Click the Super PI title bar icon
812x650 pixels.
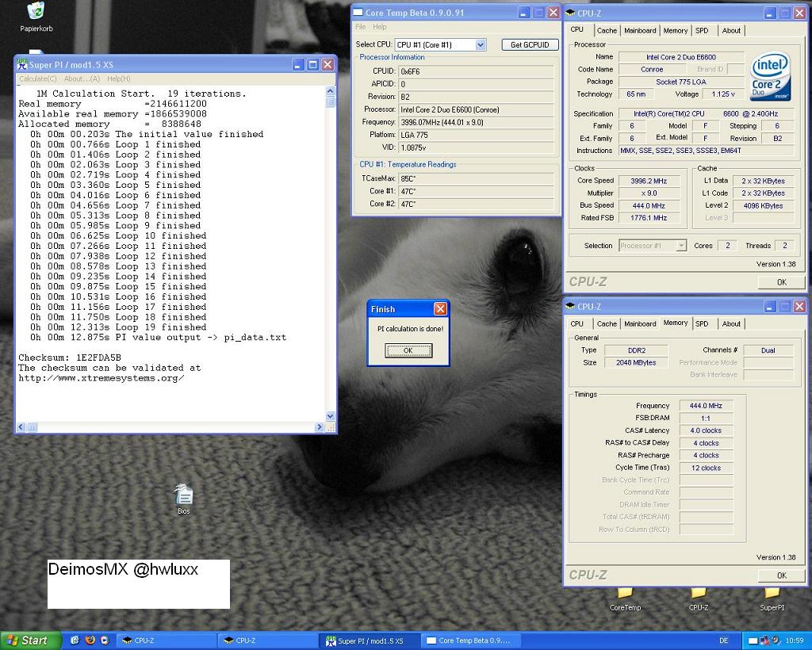pos(22,64)
